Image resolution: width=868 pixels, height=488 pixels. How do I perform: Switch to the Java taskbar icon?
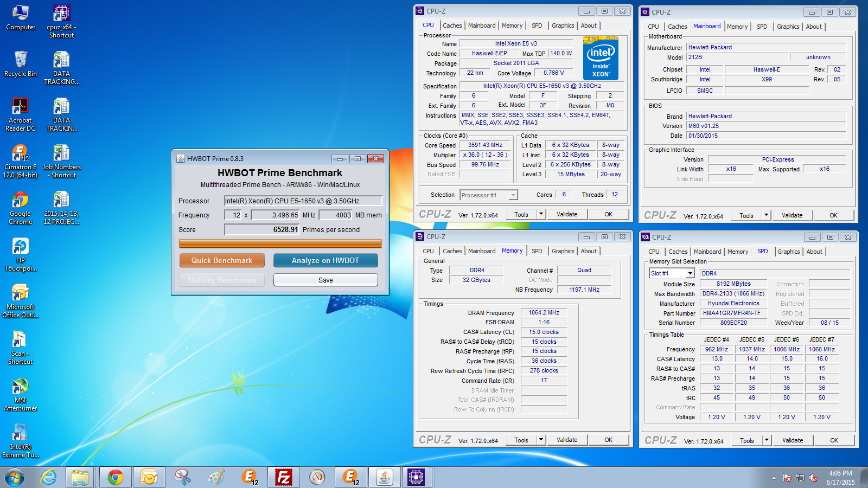[385, 477]
